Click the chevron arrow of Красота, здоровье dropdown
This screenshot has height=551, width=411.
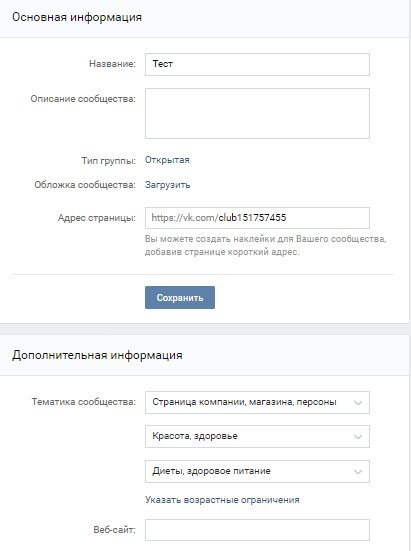coord(358,437)
